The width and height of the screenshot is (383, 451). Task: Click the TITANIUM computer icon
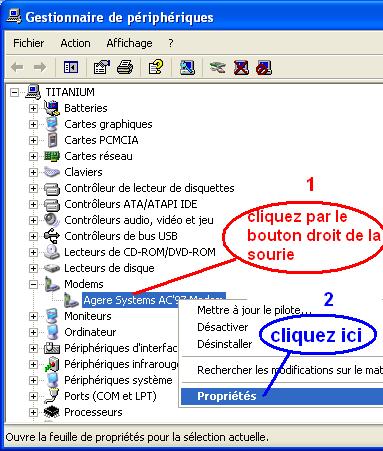pos(33,92)
